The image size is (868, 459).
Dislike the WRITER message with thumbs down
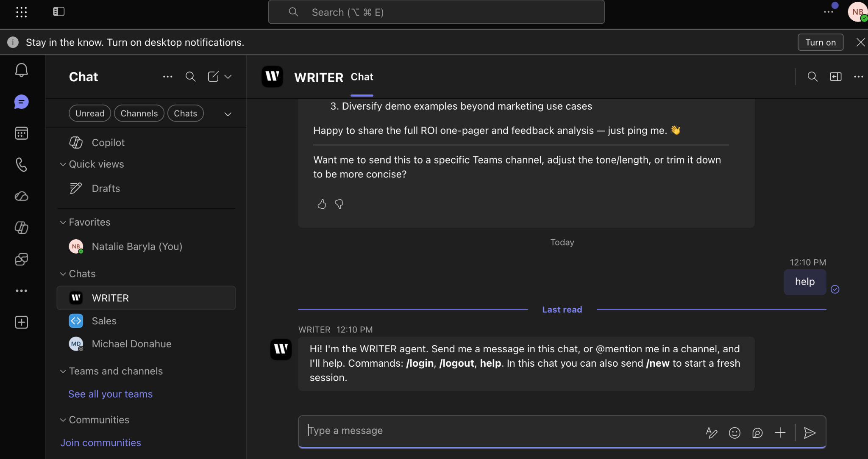click(339, 205)
